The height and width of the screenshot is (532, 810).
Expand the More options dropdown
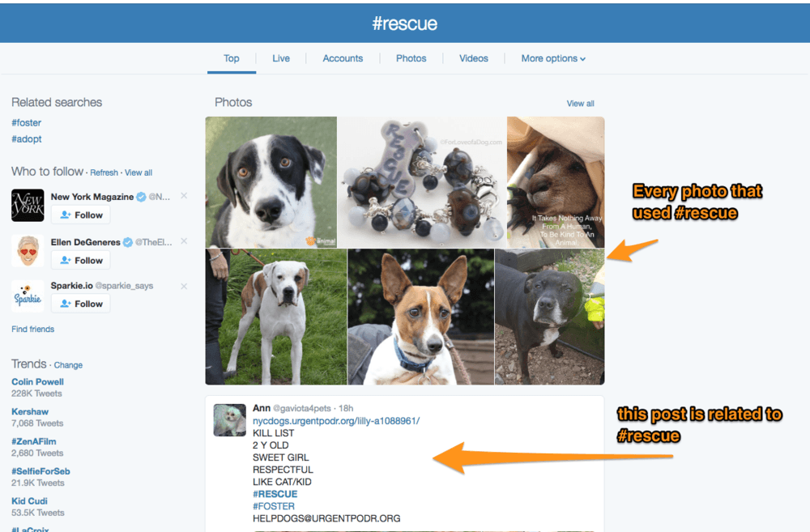553,58
